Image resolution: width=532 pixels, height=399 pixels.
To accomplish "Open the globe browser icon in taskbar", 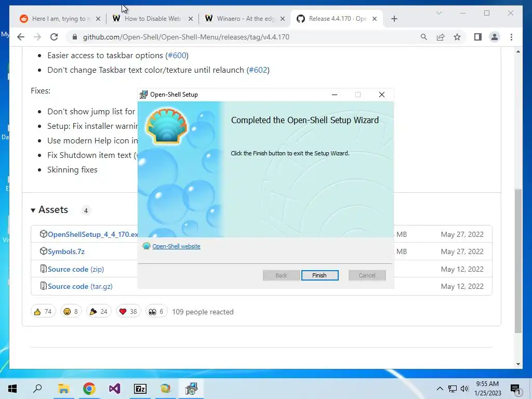I will [166, 389].
